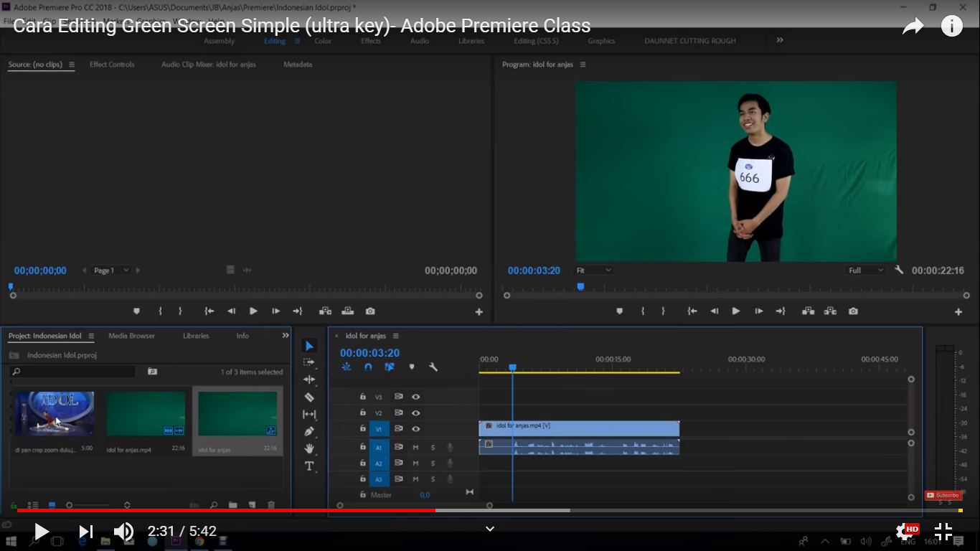Toggle V2 track output eye
Screen dimensions: 980x551
(415, 413)
